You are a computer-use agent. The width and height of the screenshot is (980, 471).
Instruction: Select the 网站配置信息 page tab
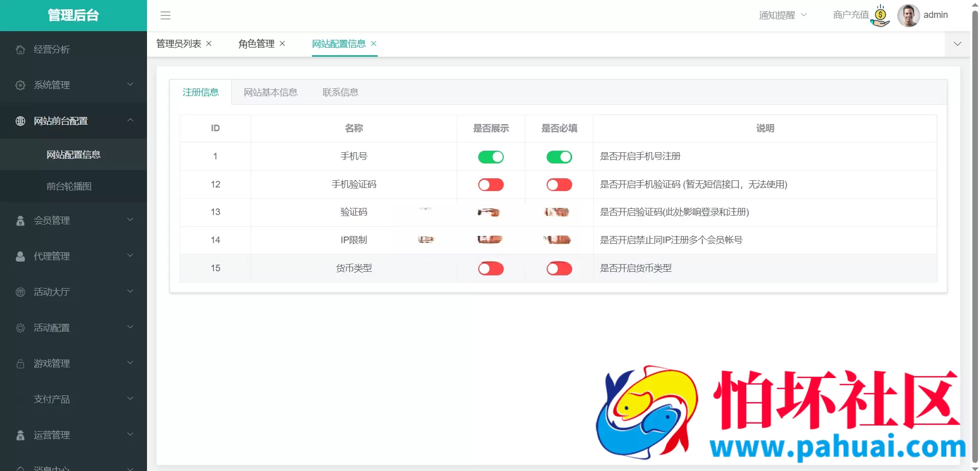coord(339,44)
